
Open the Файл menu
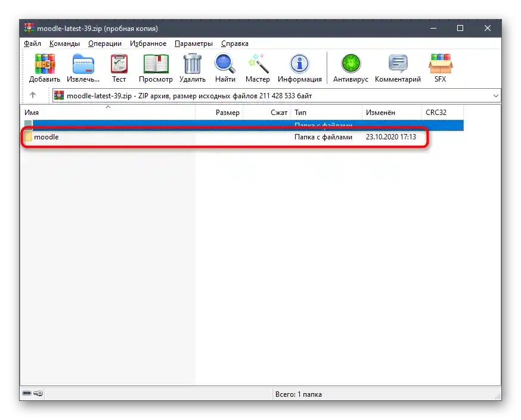coord(32,43)
